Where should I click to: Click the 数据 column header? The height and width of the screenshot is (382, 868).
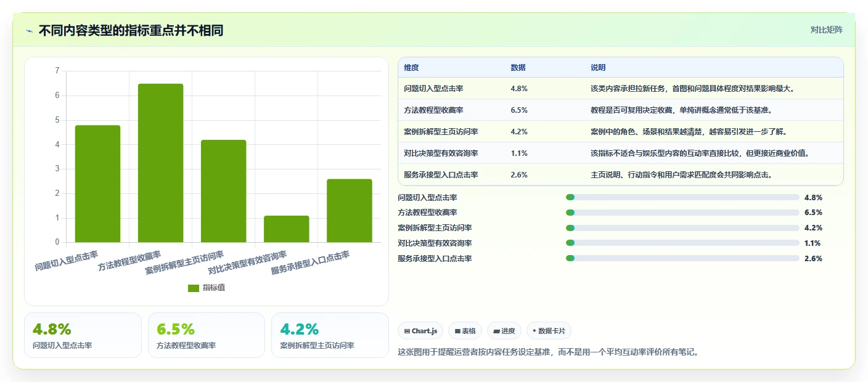518,67
